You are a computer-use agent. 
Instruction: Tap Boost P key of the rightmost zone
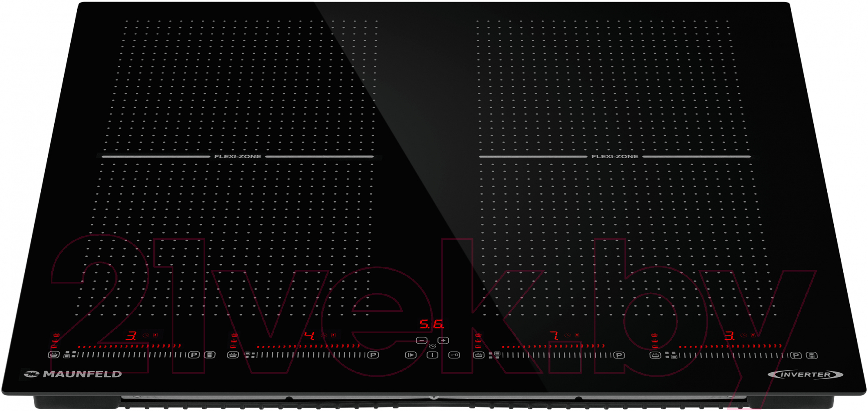pos(796,355)
